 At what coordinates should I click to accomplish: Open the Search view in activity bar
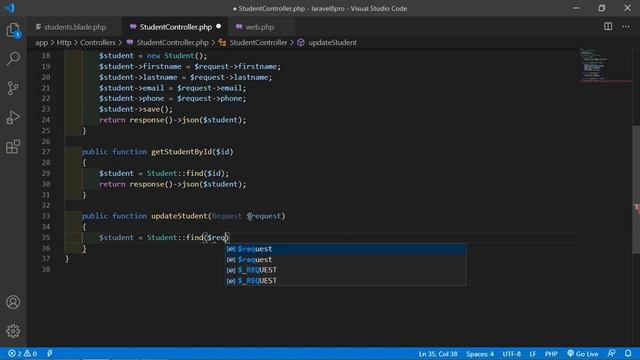[x=13, y=58]
